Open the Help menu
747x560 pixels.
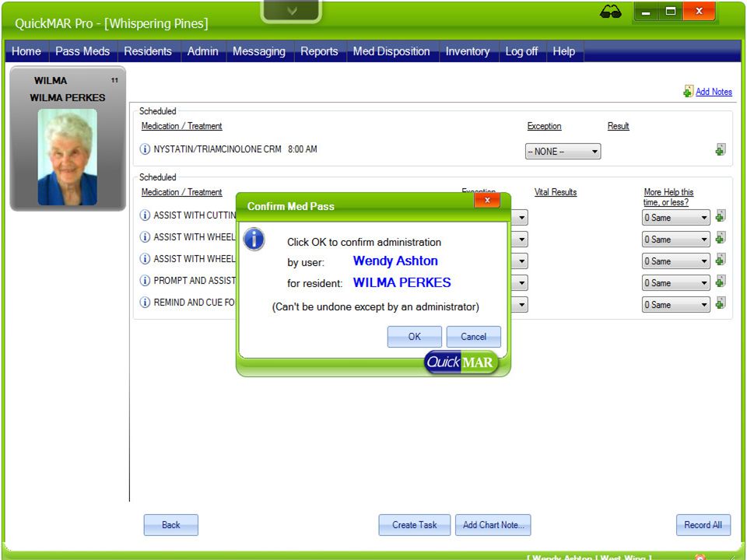pos(563,51)
